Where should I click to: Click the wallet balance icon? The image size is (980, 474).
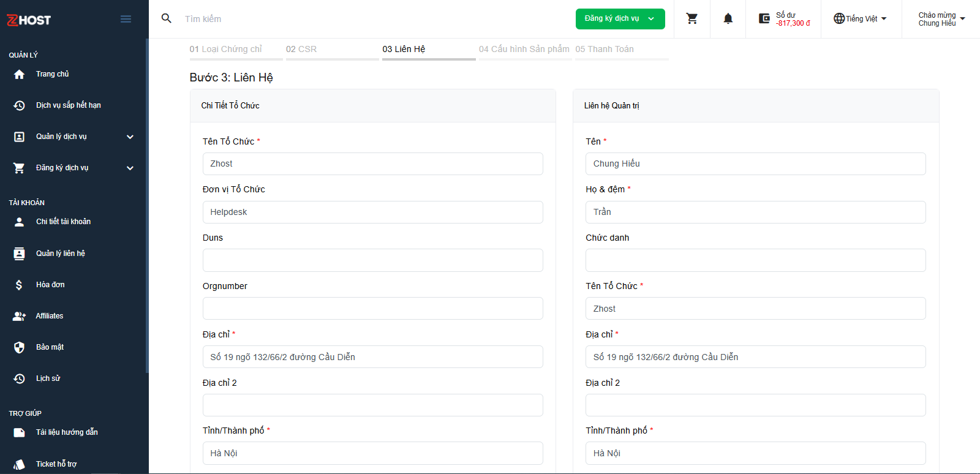[x=764, y=18]
